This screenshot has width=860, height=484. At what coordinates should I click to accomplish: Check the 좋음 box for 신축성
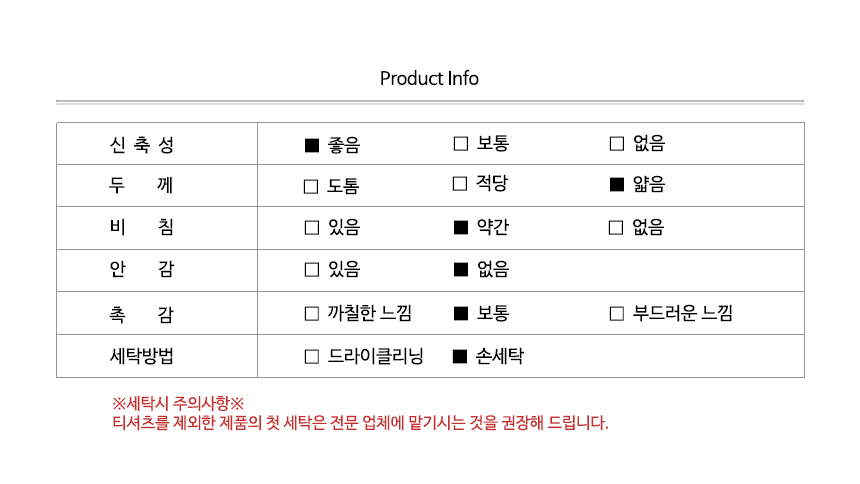(311, 145)
